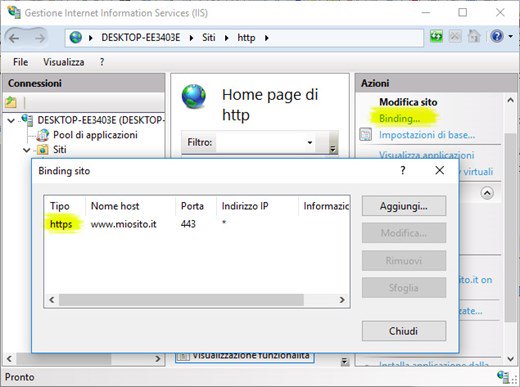Click the Back navigation arrow
Image resolution: width=520 pixels, height=387 pixels.
14,38
